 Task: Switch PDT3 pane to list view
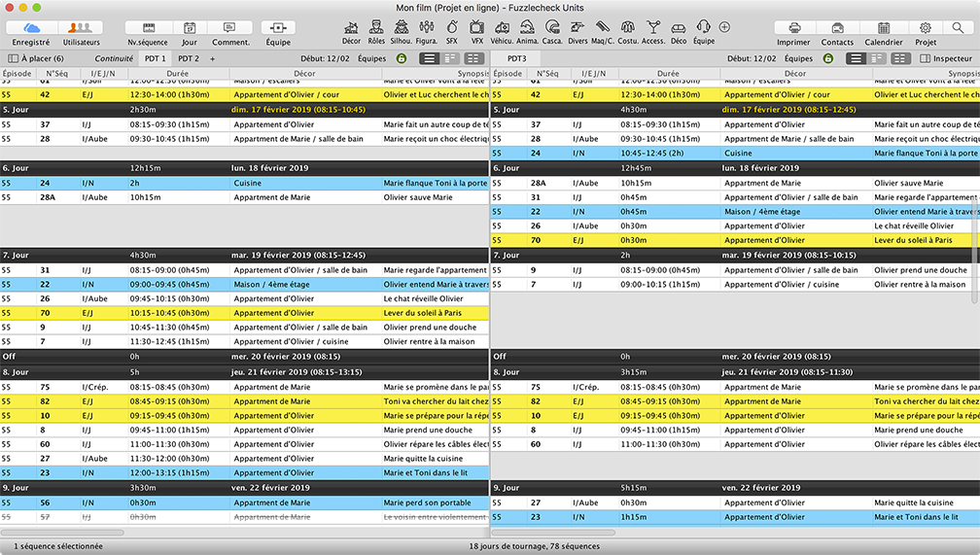click(x=857, y=58)
